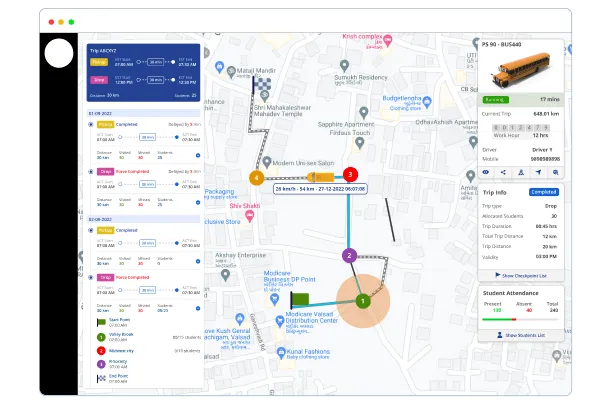The height and width of the screenshot is (404, 611).
Task: Select radio for second date's Pickup trip
Action: click(x=92, y=230)
